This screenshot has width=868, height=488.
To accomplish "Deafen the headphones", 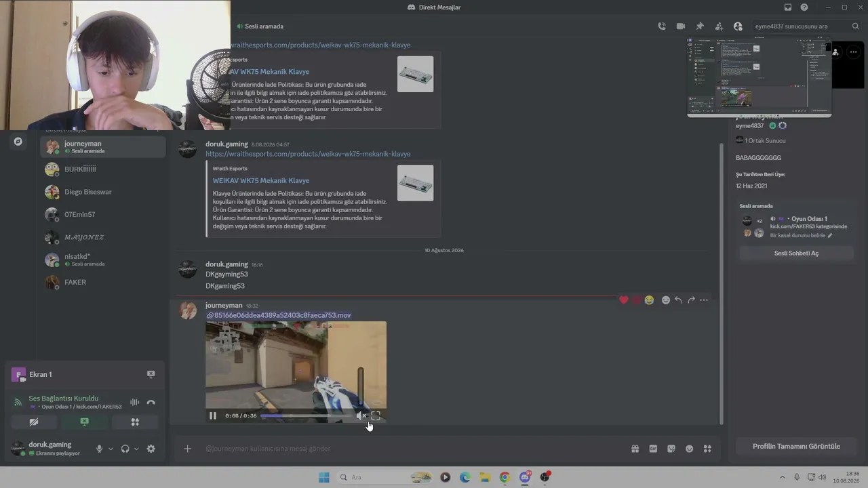I will [125, 449].
